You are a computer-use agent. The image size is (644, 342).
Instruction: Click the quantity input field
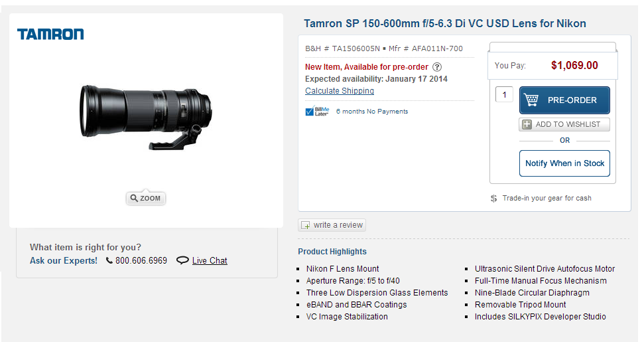pos(504,95)
